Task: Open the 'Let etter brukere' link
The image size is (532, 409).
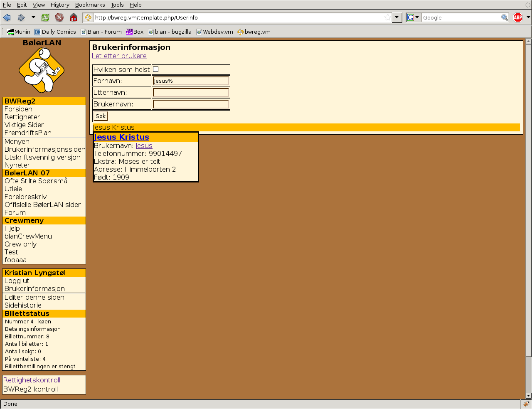Action: pyautogui.click(x=119, y=56)
